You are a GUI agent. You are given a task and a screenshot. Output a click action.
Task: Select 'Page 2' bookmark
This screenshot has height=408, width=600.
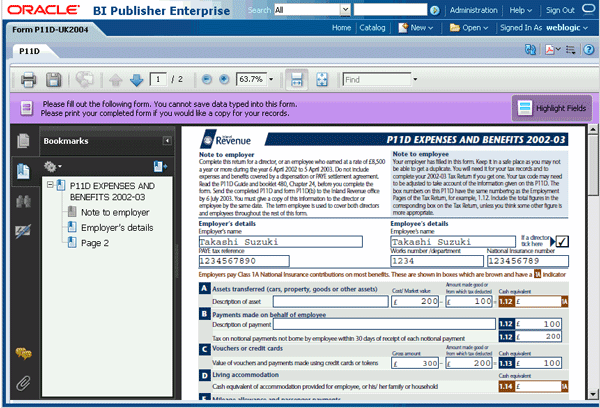pos(95,243)
